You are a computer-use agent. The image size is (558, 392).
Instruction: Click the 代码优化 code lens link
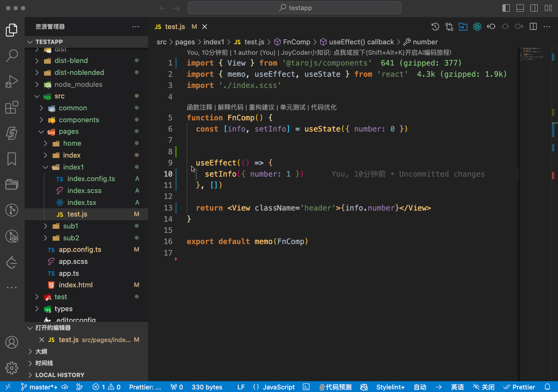click(324, 107)
